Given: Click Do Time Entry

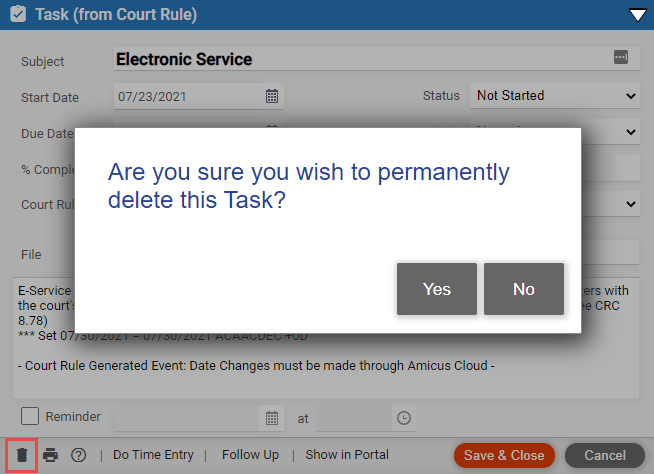Looking at the screenshot, I should (153, 454).
